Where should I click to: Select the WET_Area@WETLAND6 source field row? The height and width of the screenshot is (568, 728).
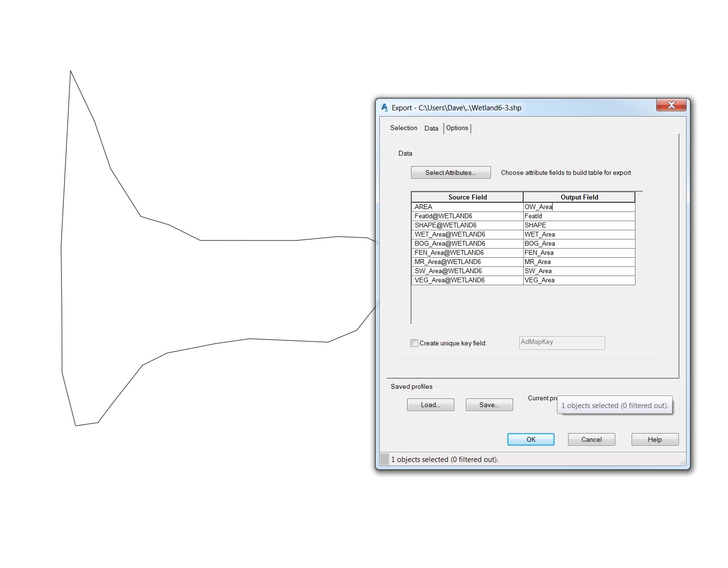click(x=448, y=234)
